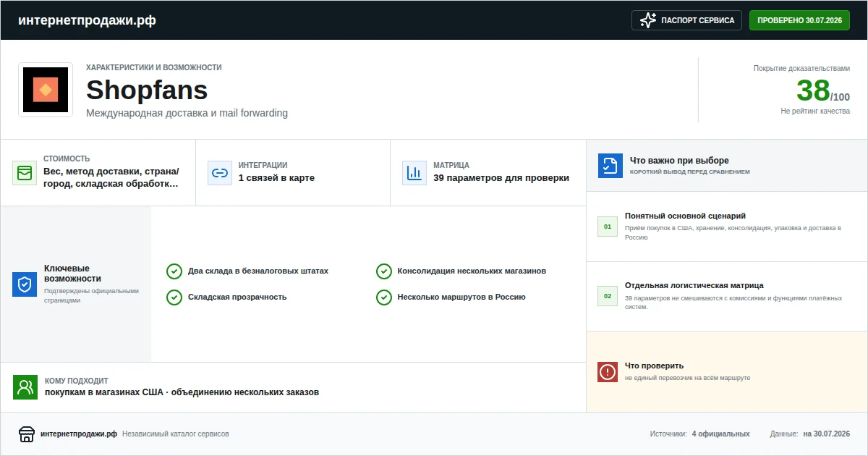
Task: Open the Паспорт сервиса button
Action: [x=687, y=20]
